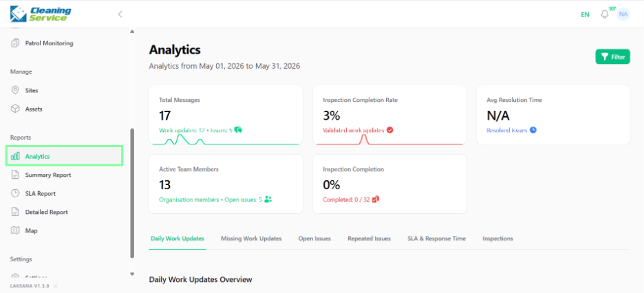Click the green Filter button
The image size is (644, 293).
click(x=612, y=57)
